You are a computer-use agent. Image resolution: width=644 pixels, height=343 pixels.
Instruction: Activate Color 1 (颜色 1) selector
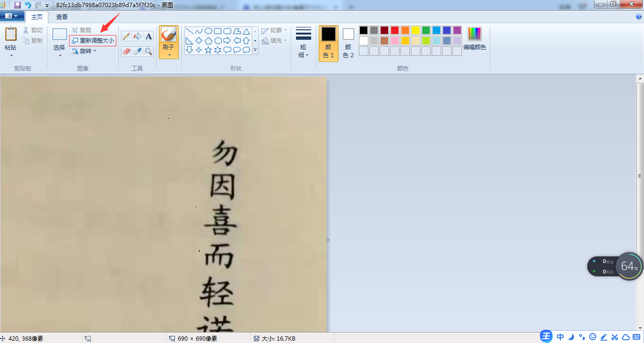coord(329,44)
